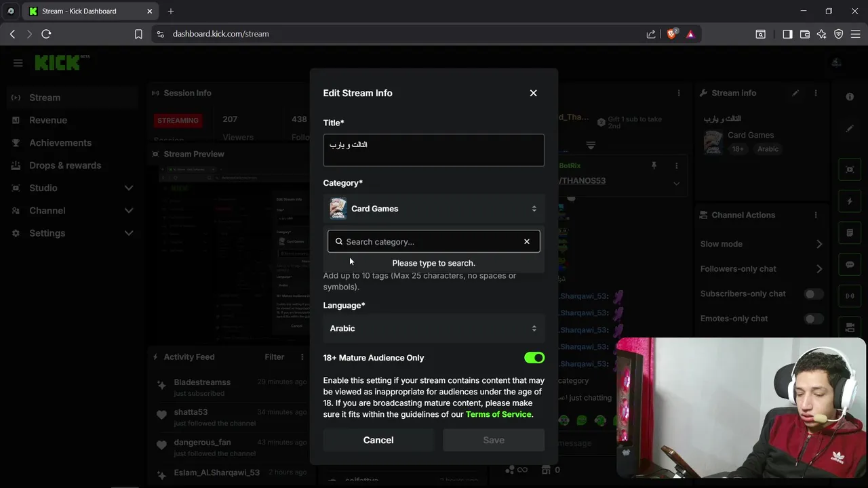
Task: Click the Arabic tag in Stream info
Action: (768, 149)
